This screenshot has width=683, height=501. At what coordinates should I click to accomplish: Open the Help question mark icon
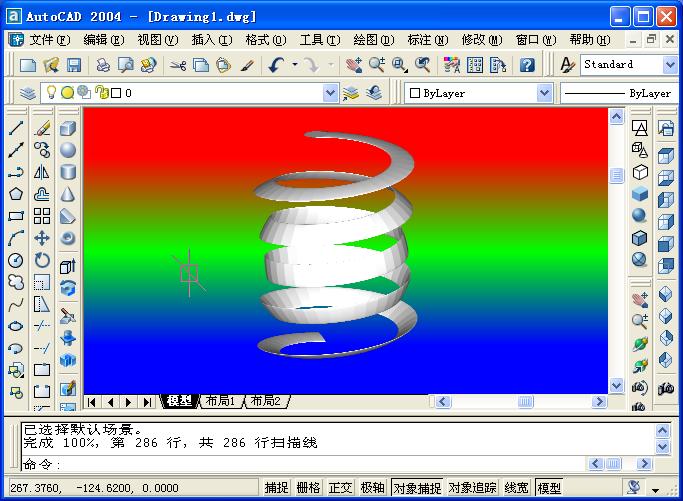coord(527,65)
